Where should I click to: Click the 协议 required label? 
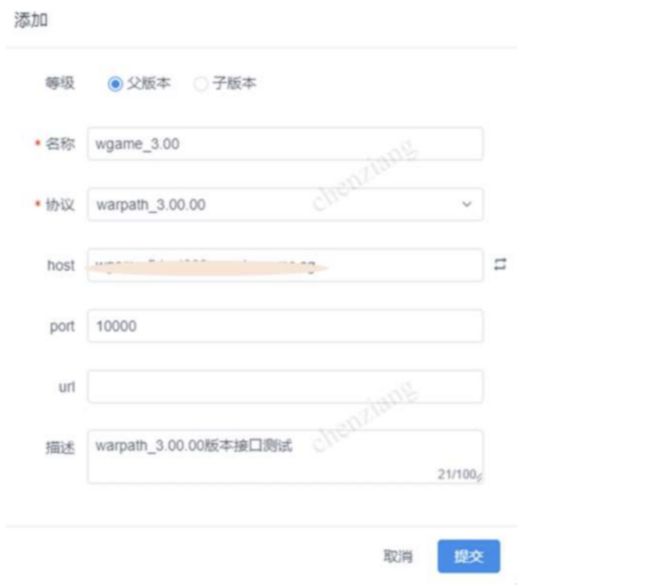coord(60,205)
